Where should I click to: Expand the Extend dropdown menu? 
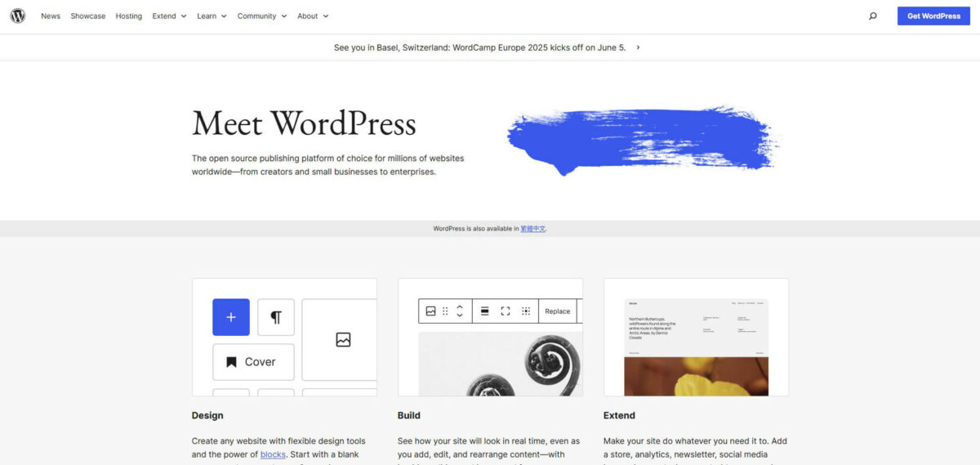pos(169,16)
